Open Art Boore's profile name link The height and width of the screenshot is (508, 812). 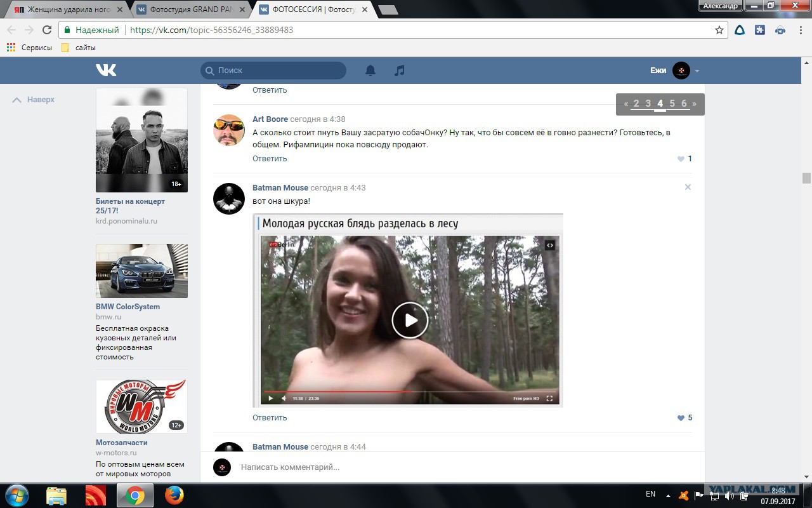(x=270, y=119)
